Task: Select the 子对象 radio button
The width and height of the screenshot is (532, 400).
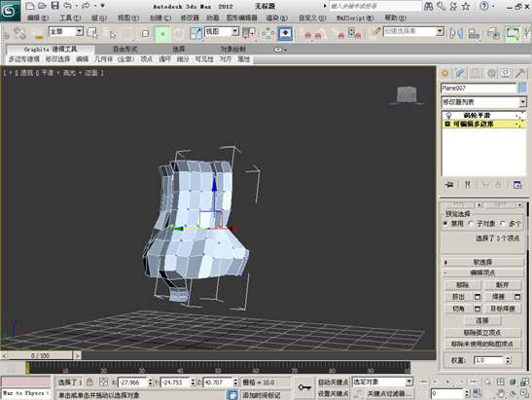Action: click(x=472, y=224)
